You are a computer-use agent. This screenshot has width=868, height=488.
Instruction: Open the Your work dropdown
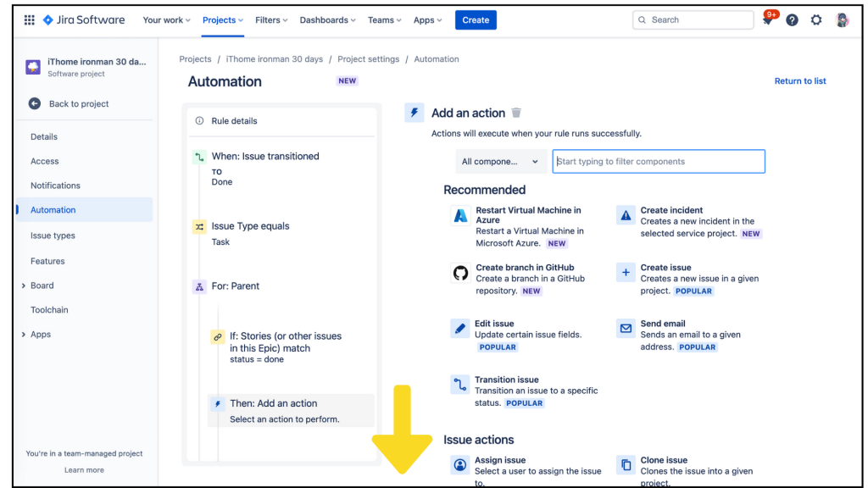[167, 20]
